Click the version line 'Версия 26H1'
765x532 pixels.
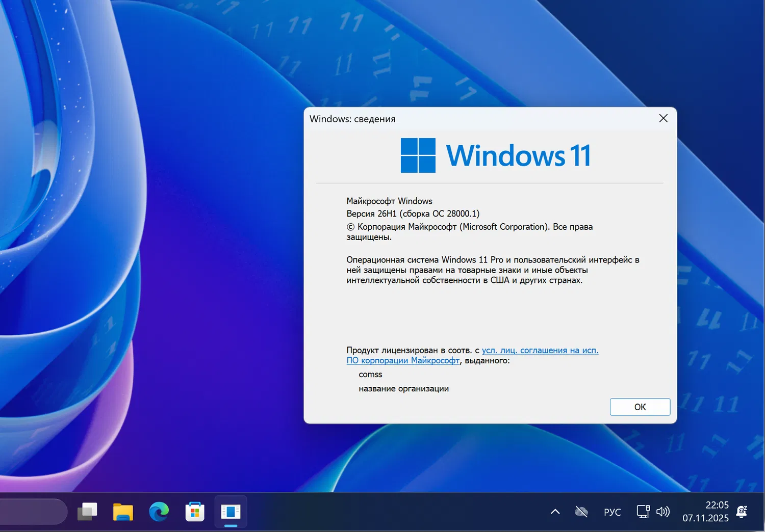[413, 214]
